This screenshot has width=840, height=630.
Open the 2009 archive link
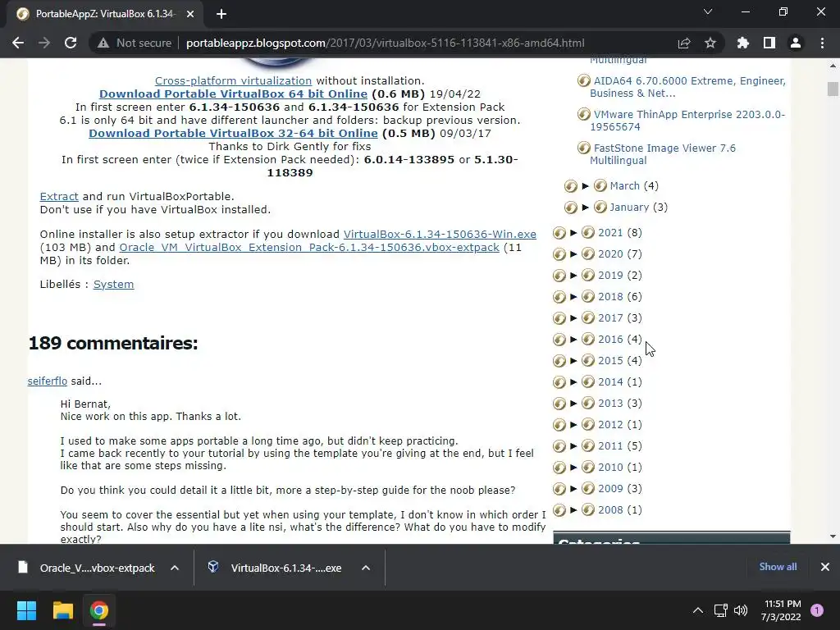[610, 489]
